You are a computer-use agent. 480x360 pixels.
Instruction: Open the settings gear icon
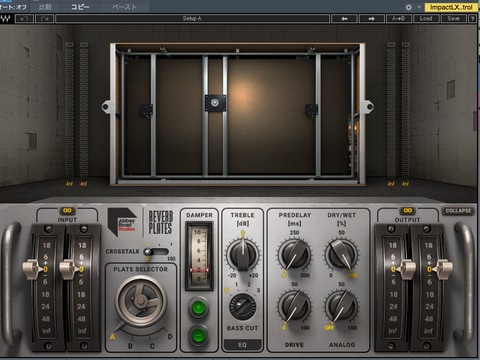[409, 7]
